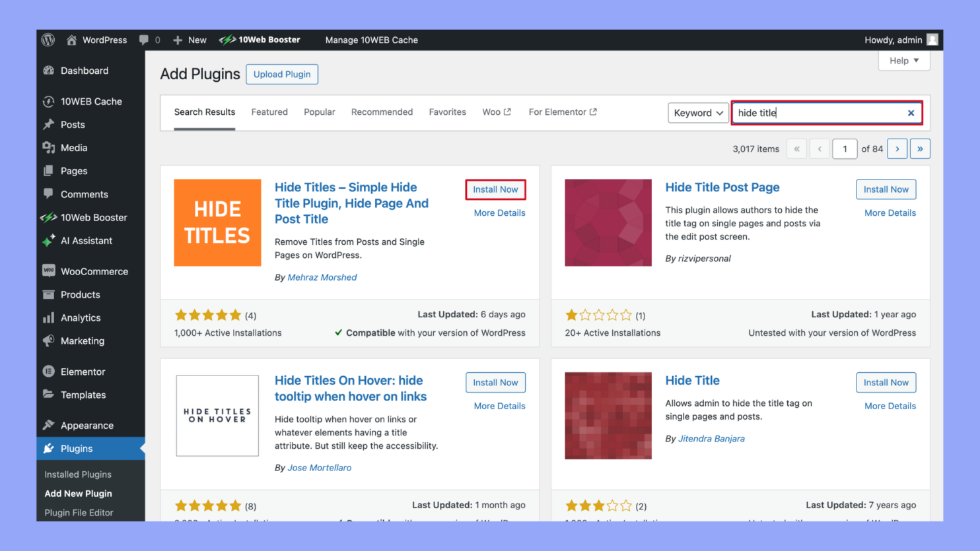Open Posts using its pin icon
Viewport: 980px width, 551px height.
pos(49,124)
